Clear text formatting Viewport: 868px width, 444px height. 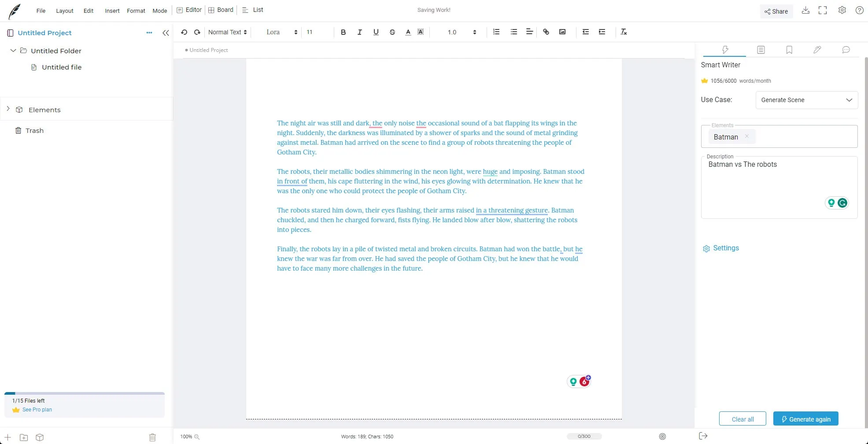pyautogui.click(x=624, y=32)
